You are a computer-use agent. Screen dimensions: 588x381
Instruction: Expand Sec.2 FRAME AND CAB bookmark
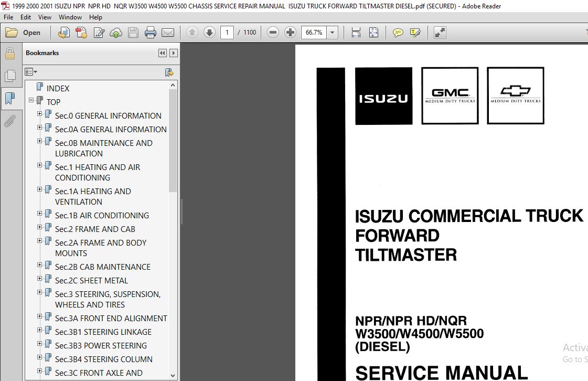39,227
